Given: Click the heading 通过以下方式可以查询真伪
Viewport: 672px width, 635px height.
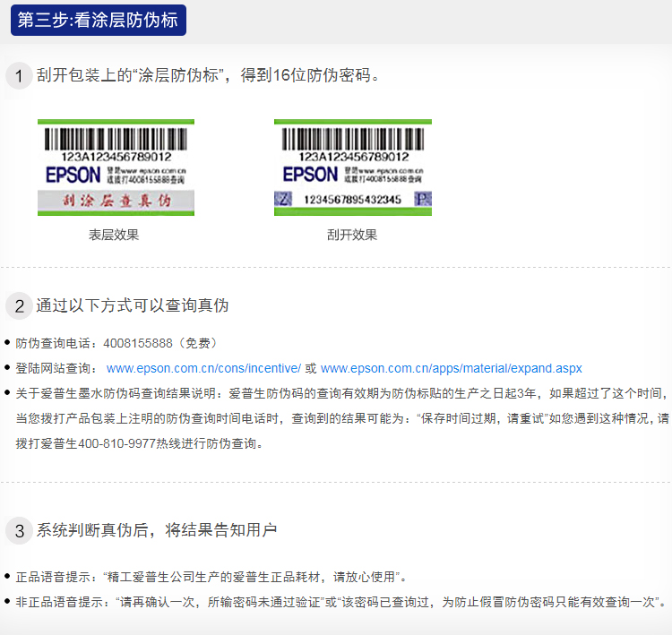Looking at the screenshot, I should click(x=133, y=305).
